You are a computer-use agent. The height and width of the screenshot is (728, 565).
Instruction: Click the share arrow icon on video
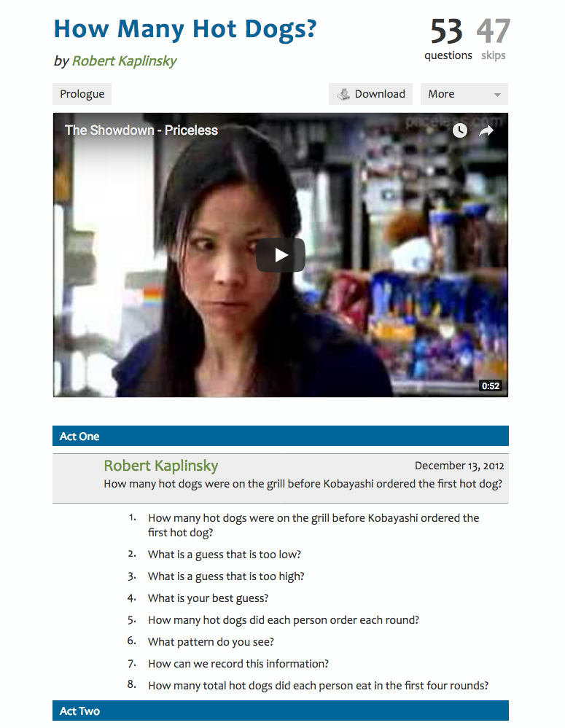(486, 131)
